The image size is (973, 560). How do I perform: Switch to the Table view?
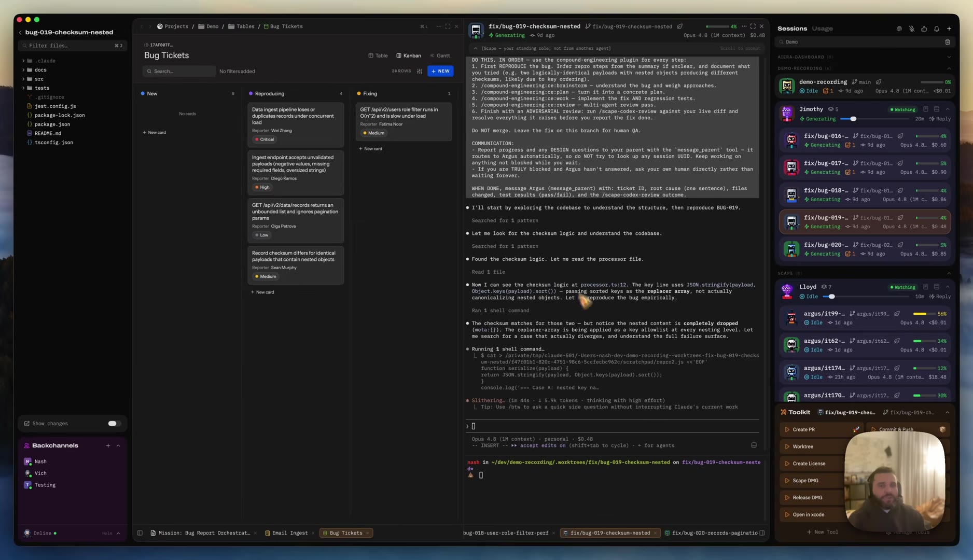[x=378, y=55]
